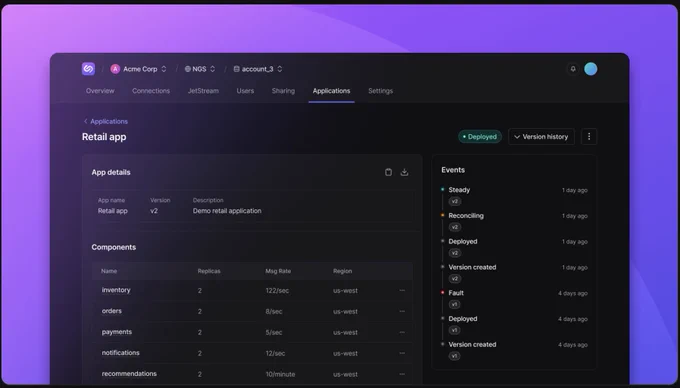
Task: Switch to the Sharing tab
Action: click(283, 91)
